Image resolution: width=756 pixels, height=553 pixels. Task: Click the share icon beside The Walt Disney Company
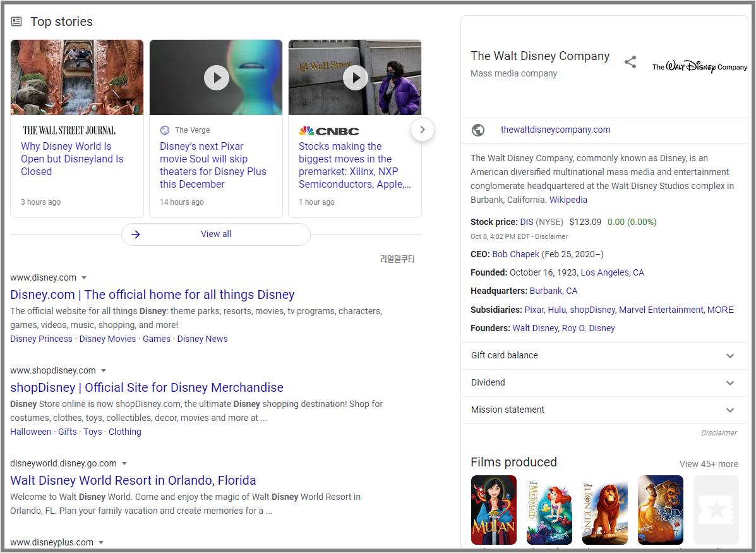click(630, 62)
